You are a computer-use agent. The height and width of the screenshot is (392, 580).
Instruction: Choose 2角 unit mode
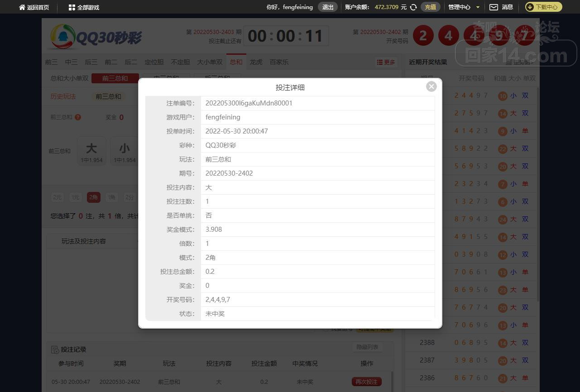94,197
